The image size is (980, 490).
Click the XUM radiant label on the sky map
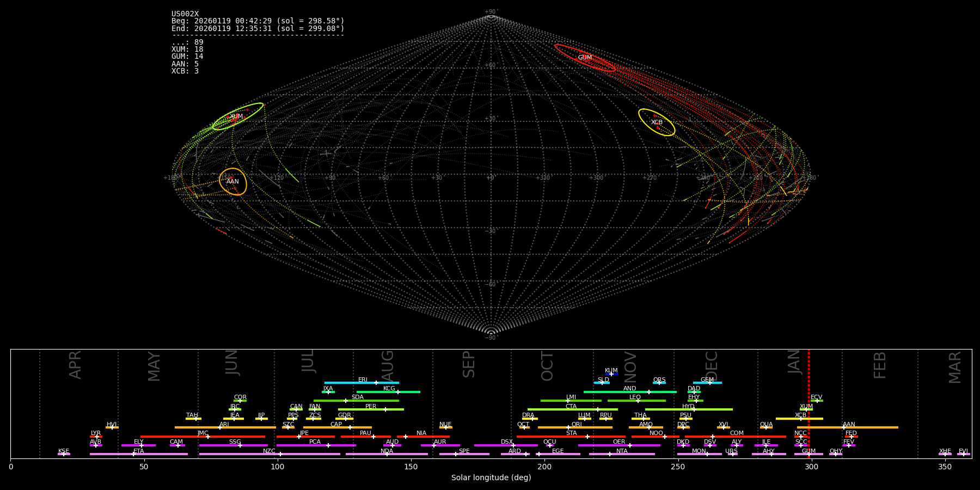coord(236,117)
